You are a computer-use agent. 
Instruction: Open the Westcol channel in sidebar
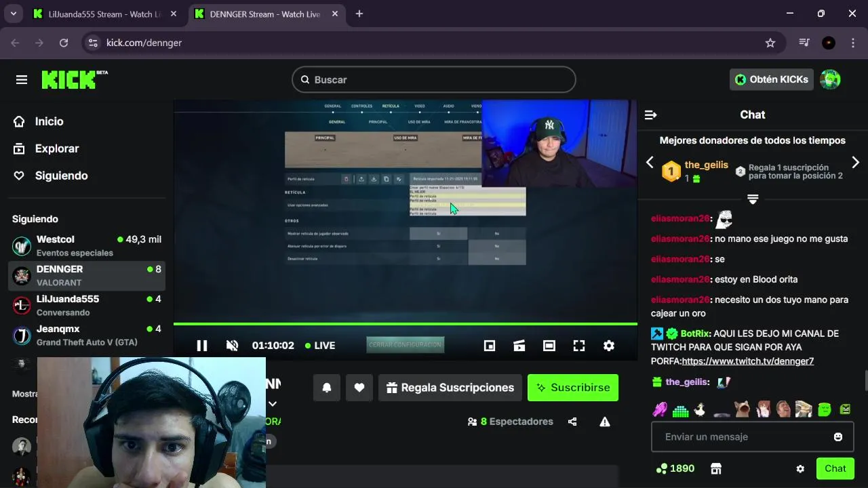point(87,245)
